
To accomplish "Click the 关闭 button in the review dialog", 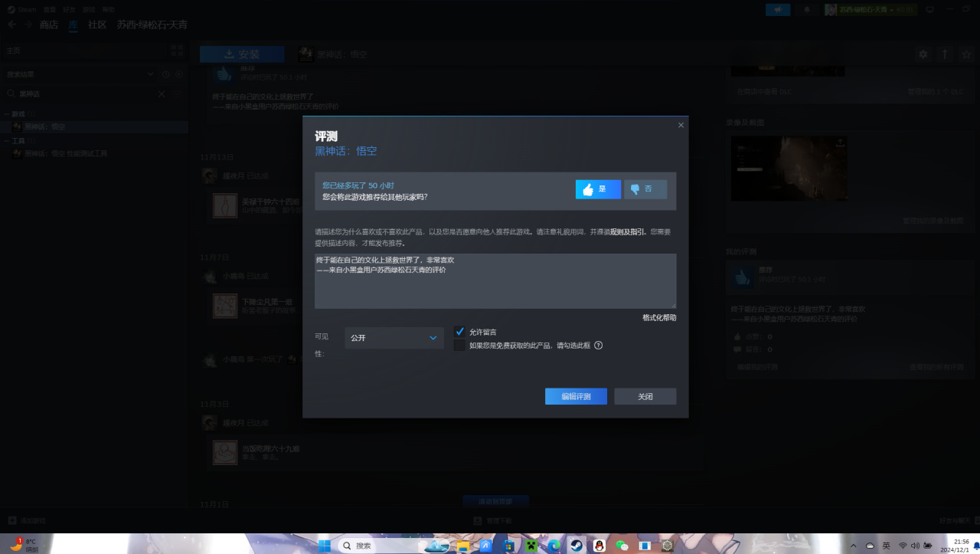I will tap(645, 396).
